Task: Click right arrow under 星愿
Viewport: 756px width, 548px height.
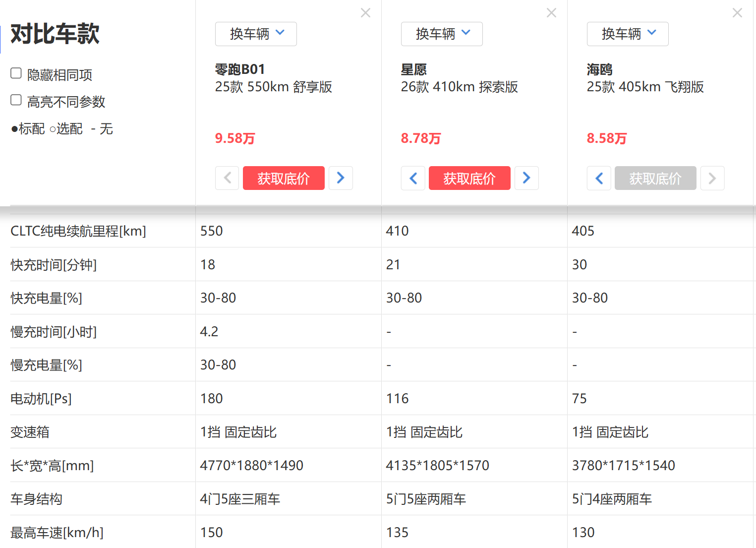Action: [526, 178]
